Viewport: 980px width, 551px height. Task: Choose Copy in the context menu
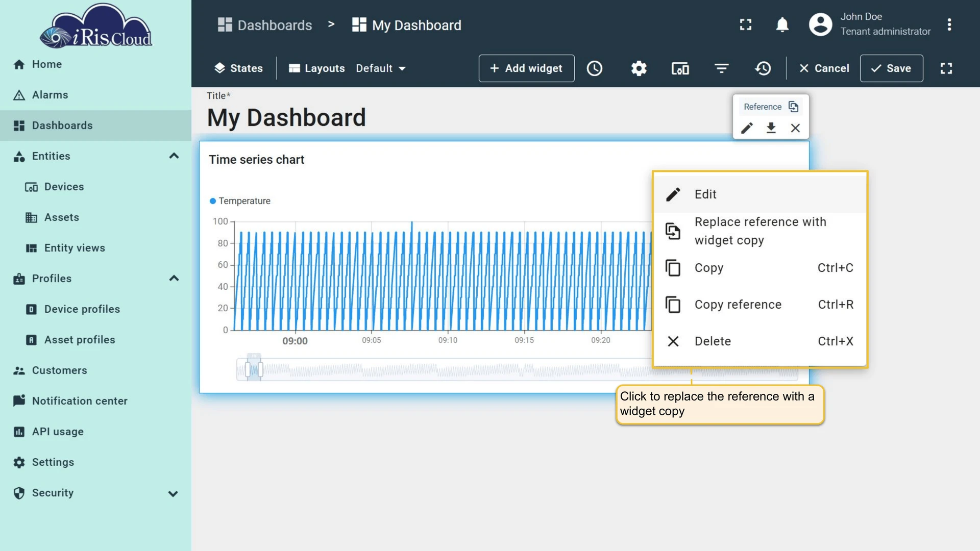tap(760, 268)
